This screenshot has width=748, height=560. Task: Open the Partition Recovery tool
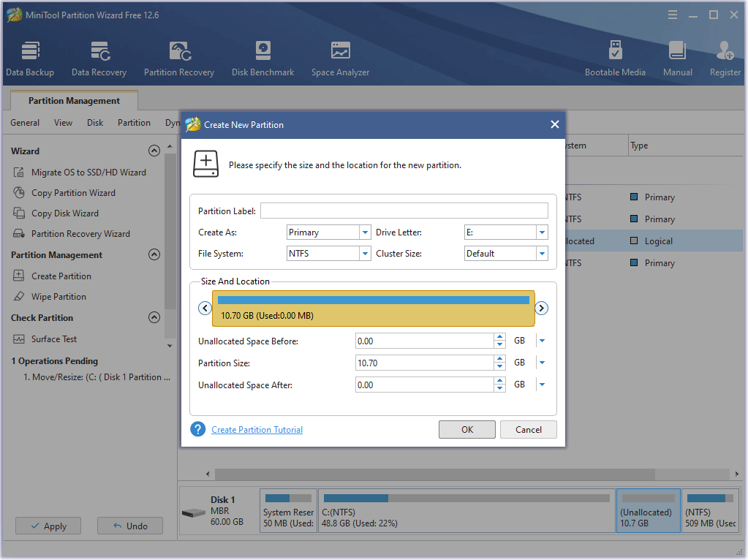point(179,59)
